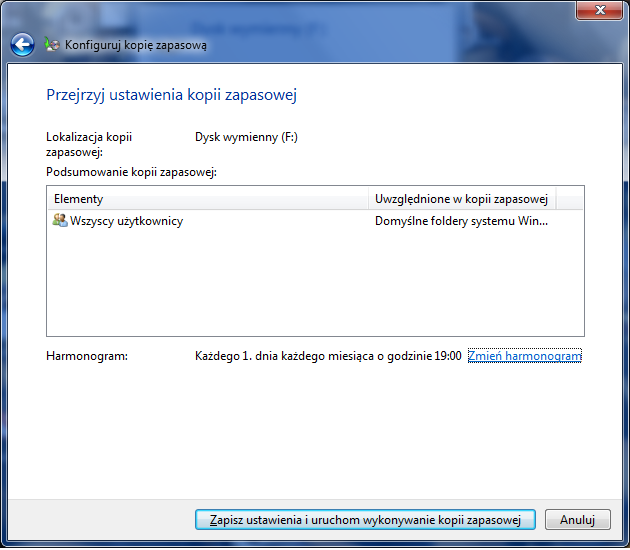
Task: Click the back arrow button
Action: (x=22, y=45)
